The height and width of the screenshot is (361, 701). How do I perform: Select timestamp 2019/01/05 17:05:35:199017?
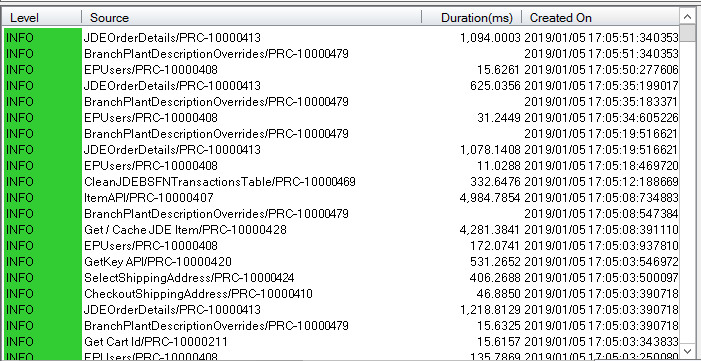click(x=601, y=85)
